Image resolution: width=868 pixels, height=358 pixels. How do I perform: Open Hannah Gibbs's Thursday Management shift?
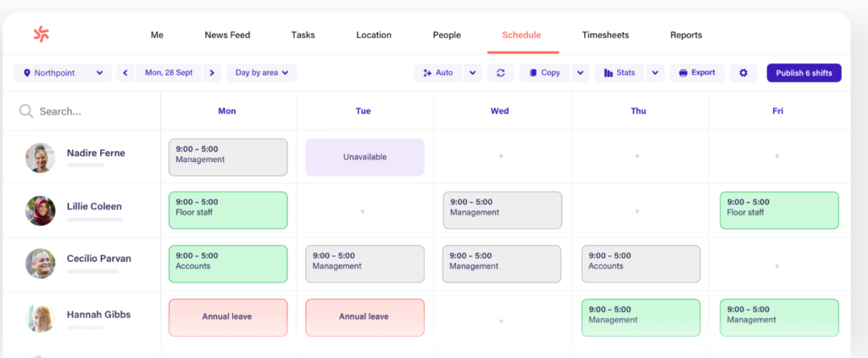pos(641,317)
